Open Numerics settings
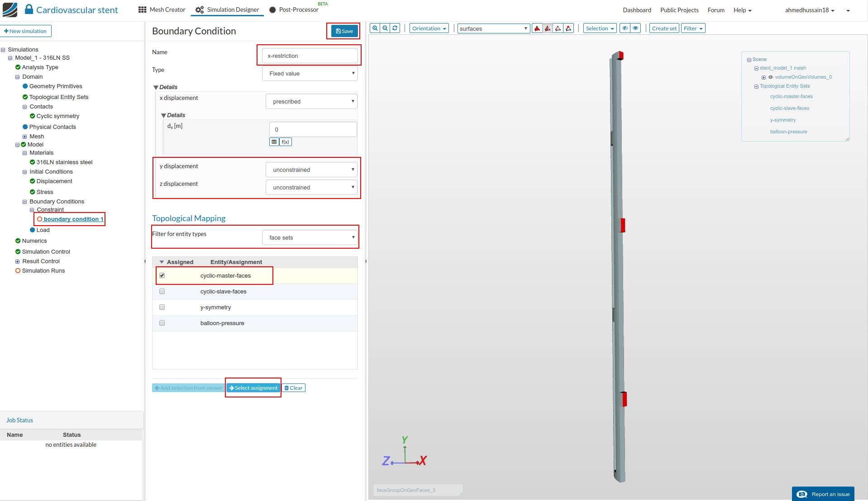The height and width of the screenshot is (501, 868). (31, 241)
